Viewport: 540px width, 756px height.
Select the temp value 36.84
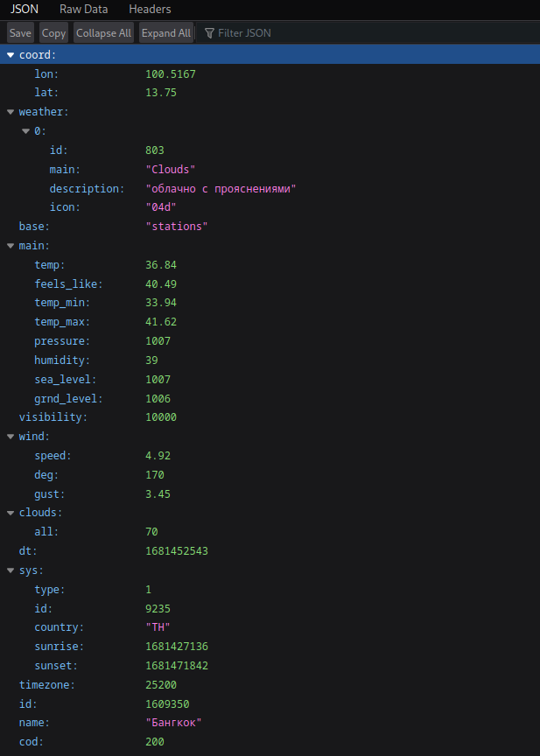(161, 265)
